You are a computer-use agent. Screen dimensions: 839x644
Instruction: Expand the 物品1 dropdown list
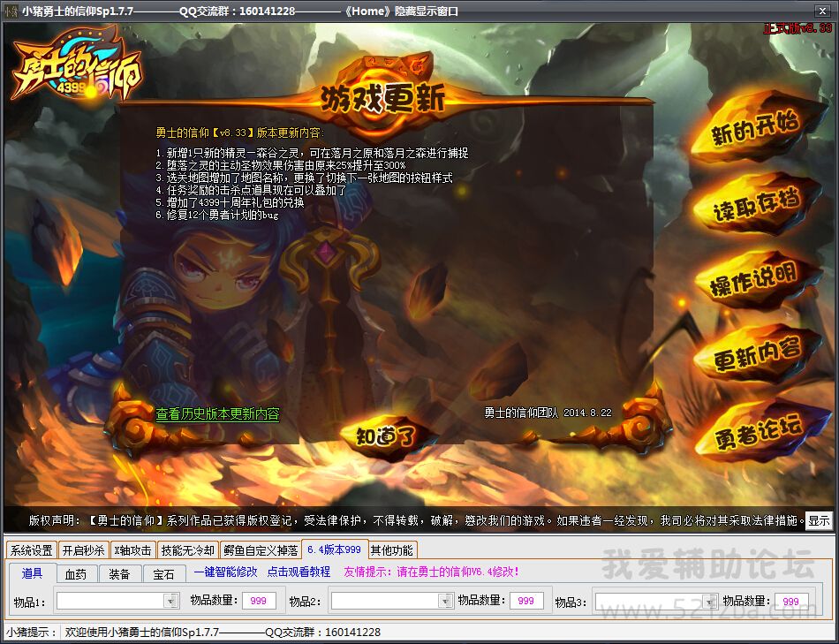(x=171, y=602)
